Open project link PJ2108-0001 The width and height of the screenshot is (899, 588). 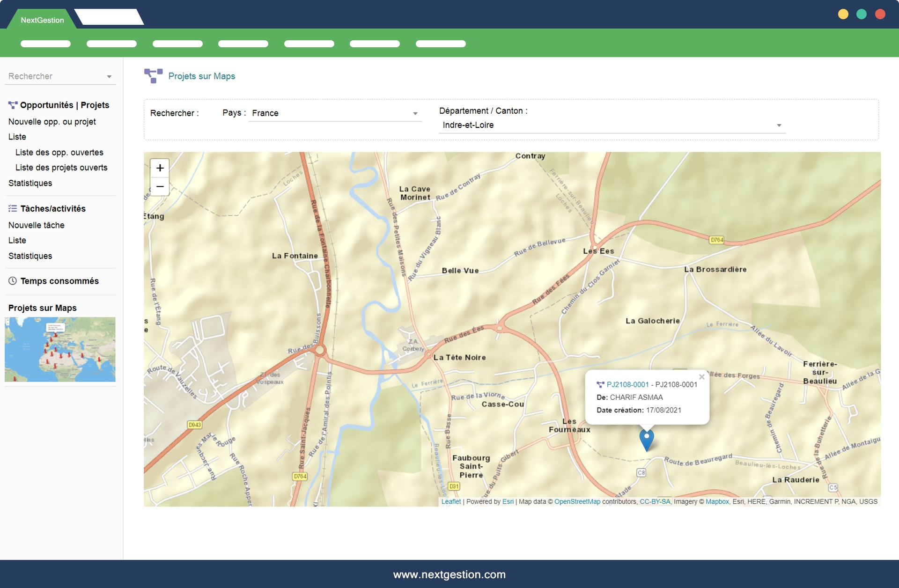point(627,385)
